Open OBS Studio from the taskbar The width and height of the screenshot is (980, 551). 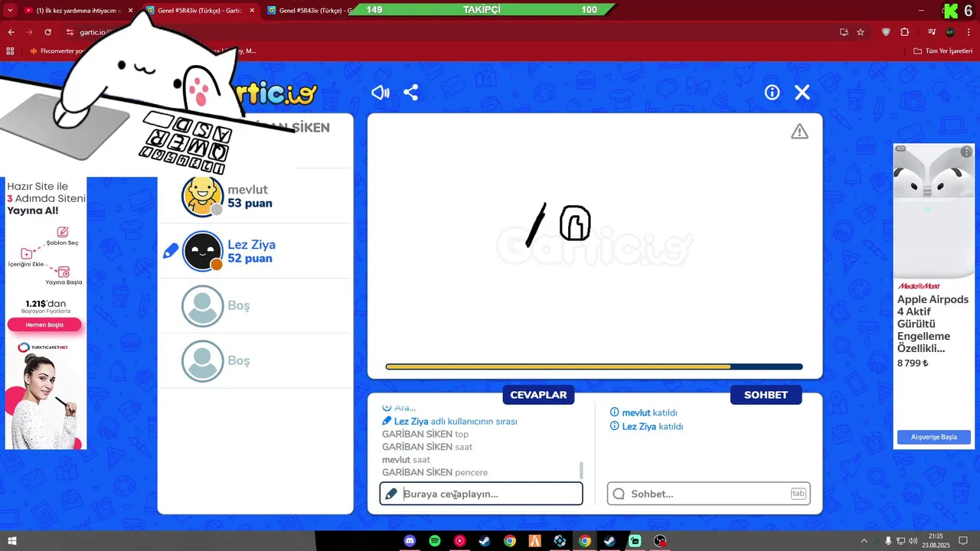[x=660, y=541]
